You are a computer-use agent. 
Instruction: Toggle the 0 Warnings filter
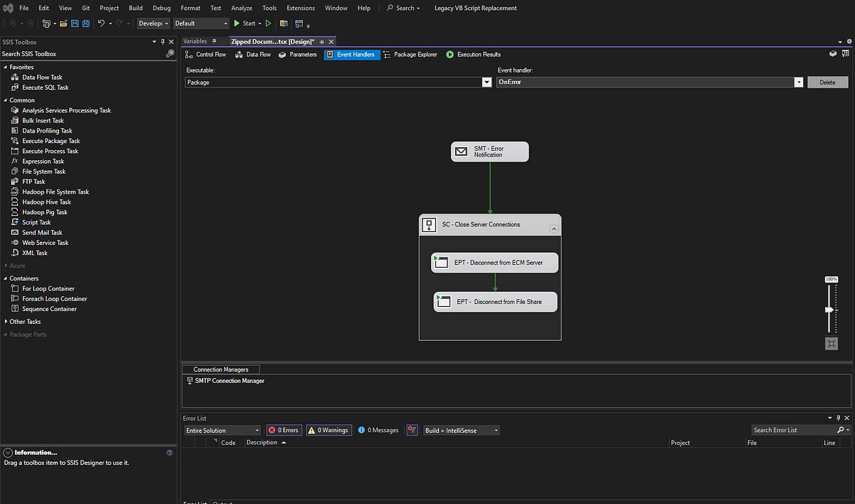click(328, 430)
